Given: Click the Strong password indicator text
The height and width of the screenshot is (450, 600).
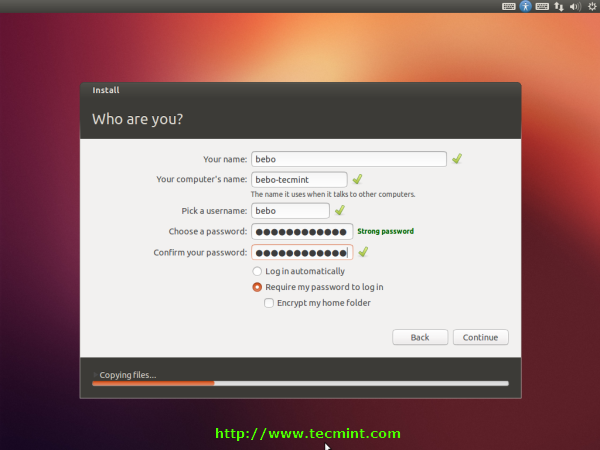Looking at the screenshot, I should point(385,231).
